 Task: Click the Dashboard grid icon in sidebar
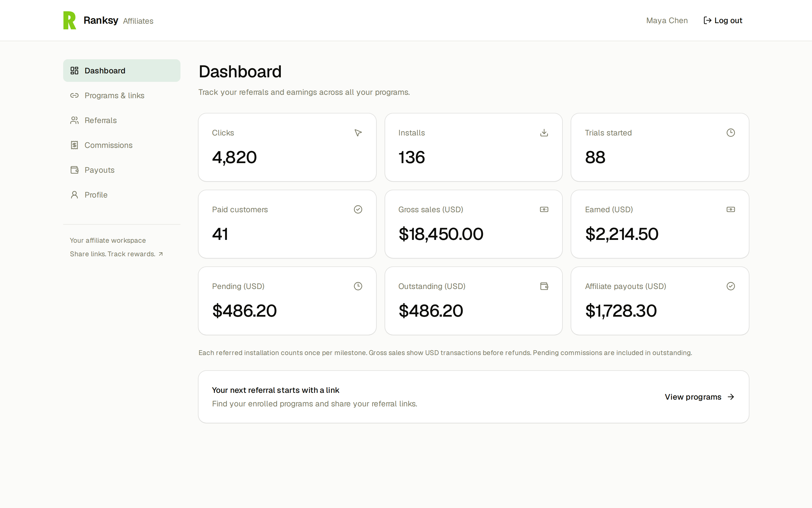click(x=74, y=71)
